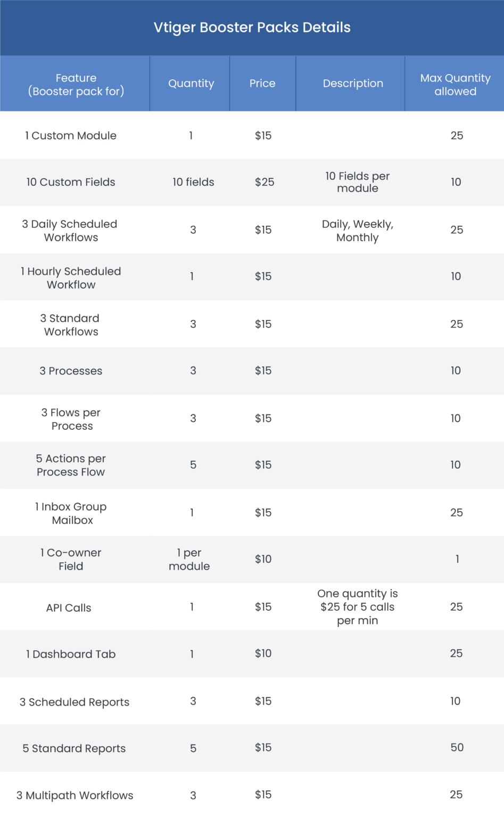
Task: Click the 1 Hourly Scheduled Workflow feature
Action: tap(71, 278)
